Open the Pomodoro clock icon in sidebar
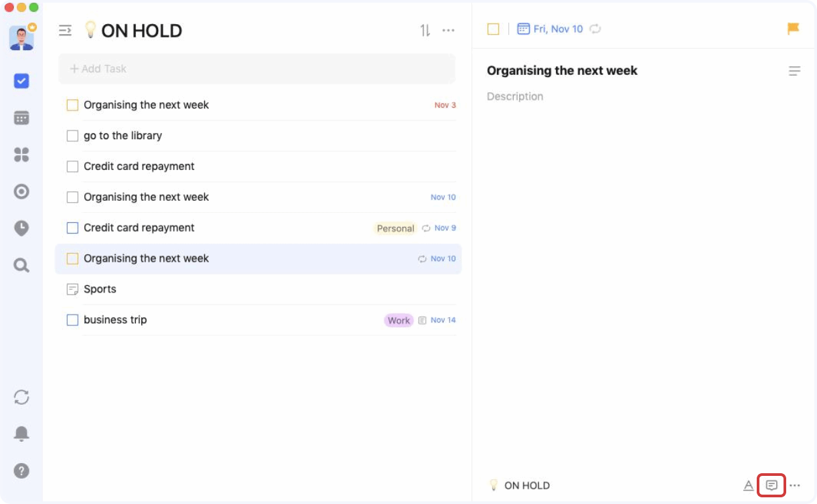The image size is (817, 504). pyautogui.click(x=21, y=228)
